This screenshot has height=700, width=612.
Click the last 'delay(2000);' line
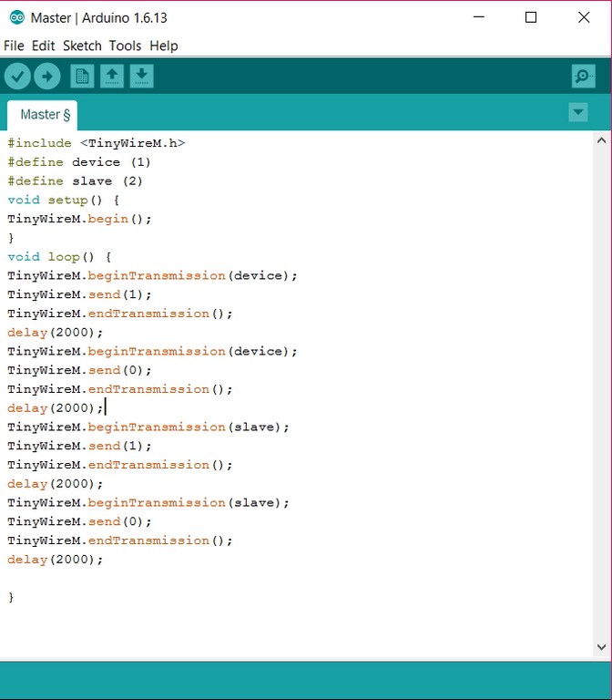pos(55,560)
